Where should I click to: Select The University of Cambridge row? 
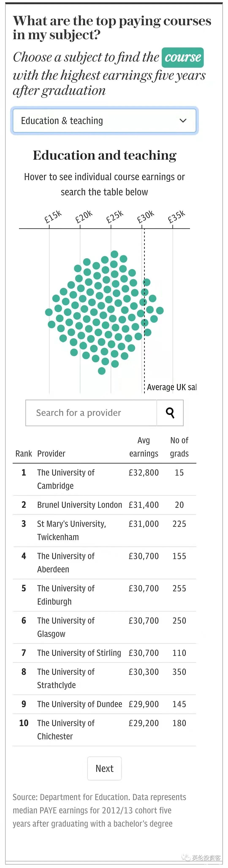[104, 479]
